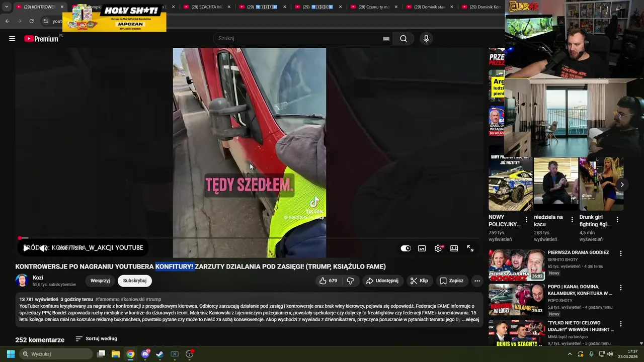Open Discord from the taskbar
This screenshot has height=362, width=644.
click(145, 354)
